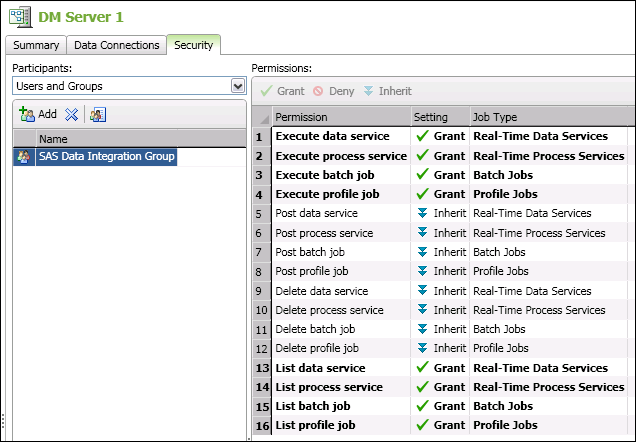Select row number 14 header
Screen dimensions: 636x442
(261, 387)
